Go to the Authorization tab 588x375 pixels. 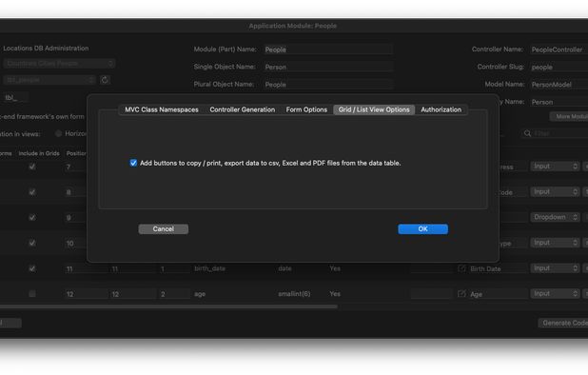click(441, 109)
